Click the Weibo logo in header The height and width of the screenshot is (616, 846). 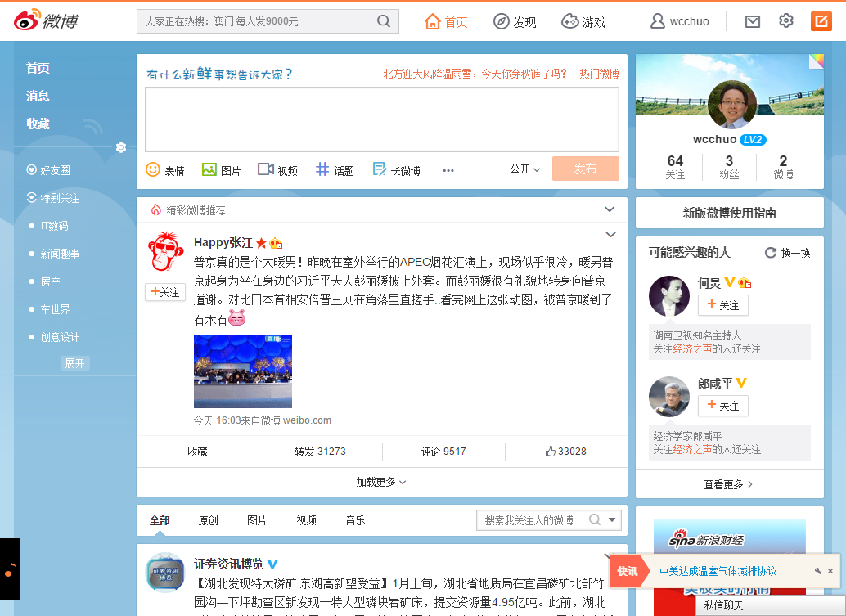(47, 20)
